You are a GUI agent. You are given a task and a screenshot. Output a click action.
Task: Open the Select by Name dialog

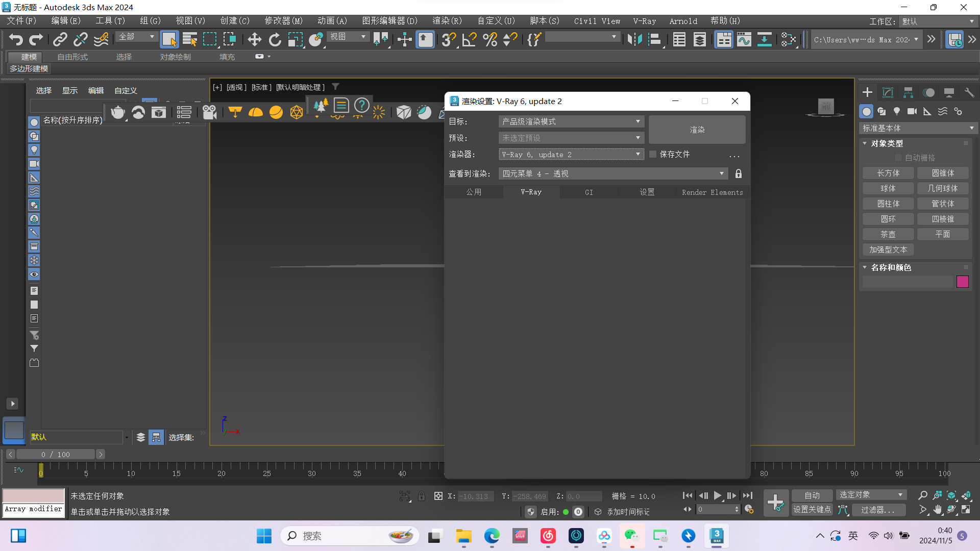(x=189, y=39)
